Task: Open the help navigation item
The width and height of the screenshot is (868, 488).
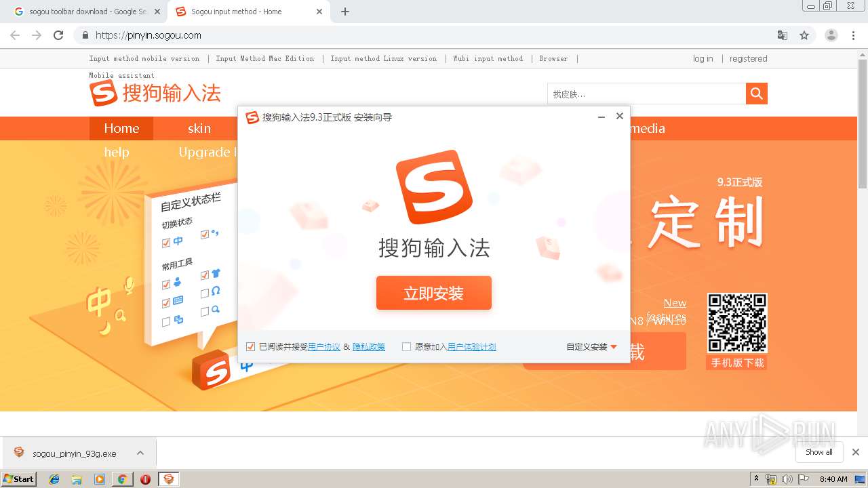Action: 117,152
